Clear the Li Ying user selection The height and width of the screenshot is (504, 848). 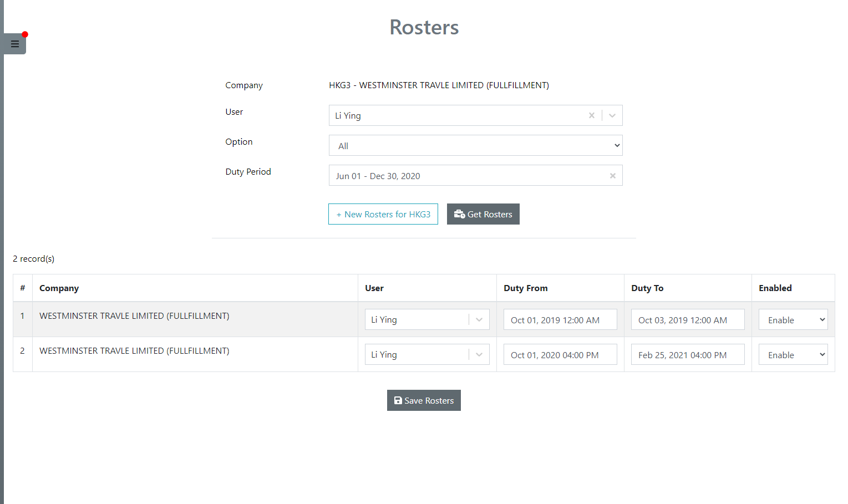coord(592,115)
